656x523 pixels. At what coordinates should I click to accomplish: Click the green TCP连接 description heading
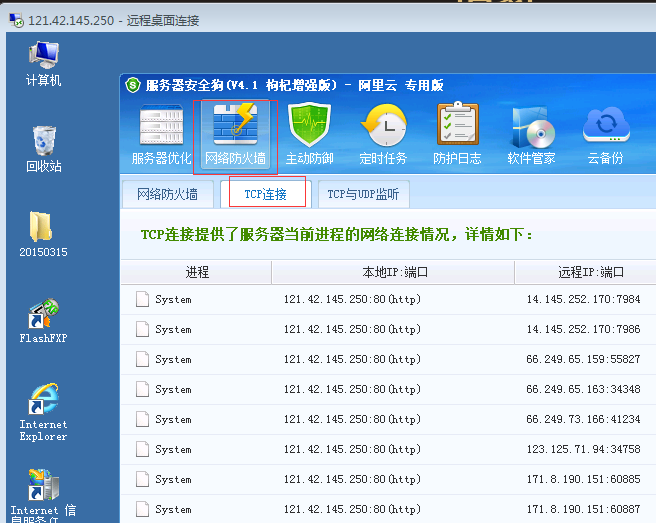pos(337,234)
